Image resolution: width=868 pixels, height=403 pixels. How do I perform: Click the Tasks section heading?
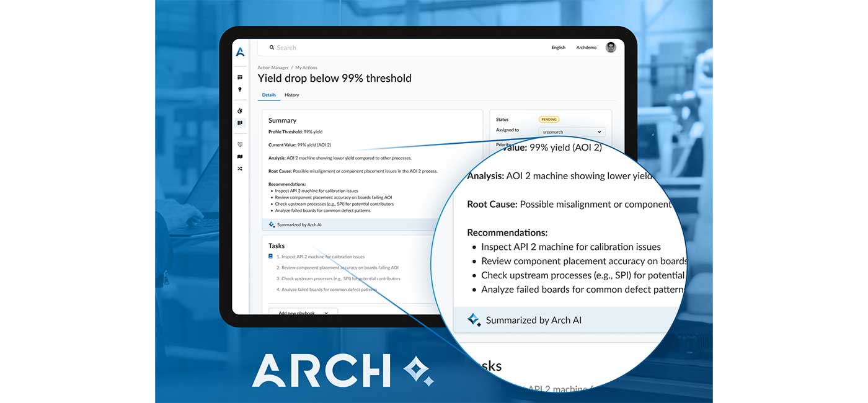[277, 246]
